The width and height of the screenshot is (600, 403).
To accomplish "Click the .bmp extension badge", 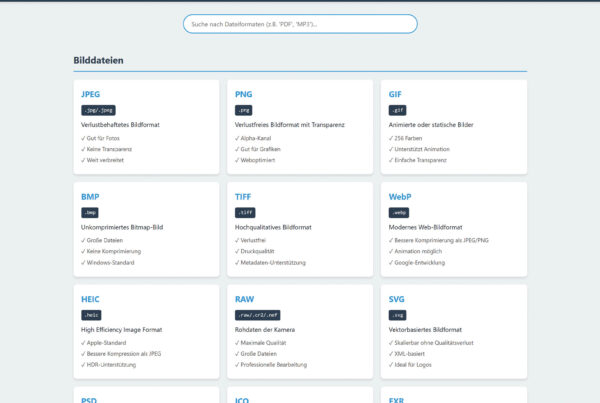I will pos(90,212).
